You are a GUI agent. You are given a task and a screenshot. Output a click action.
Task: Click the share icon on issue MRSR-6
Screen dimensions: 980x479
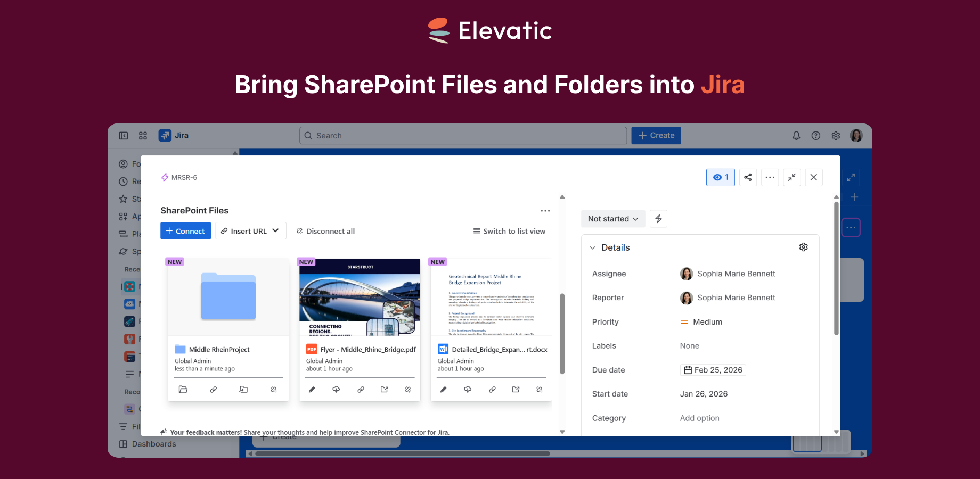pos(748,177)
